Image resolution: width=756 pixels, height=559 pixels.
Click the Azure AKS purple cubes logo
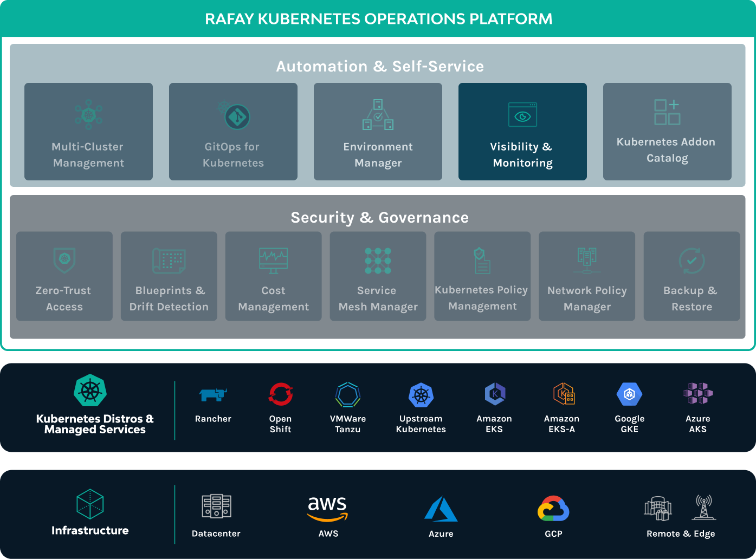pos(698,394)
